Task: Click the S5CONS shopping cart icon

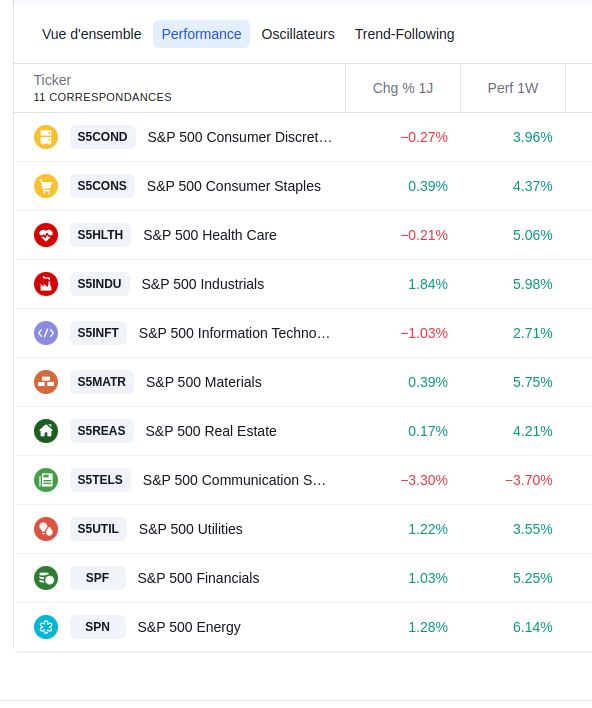Action: pos(46,186)
